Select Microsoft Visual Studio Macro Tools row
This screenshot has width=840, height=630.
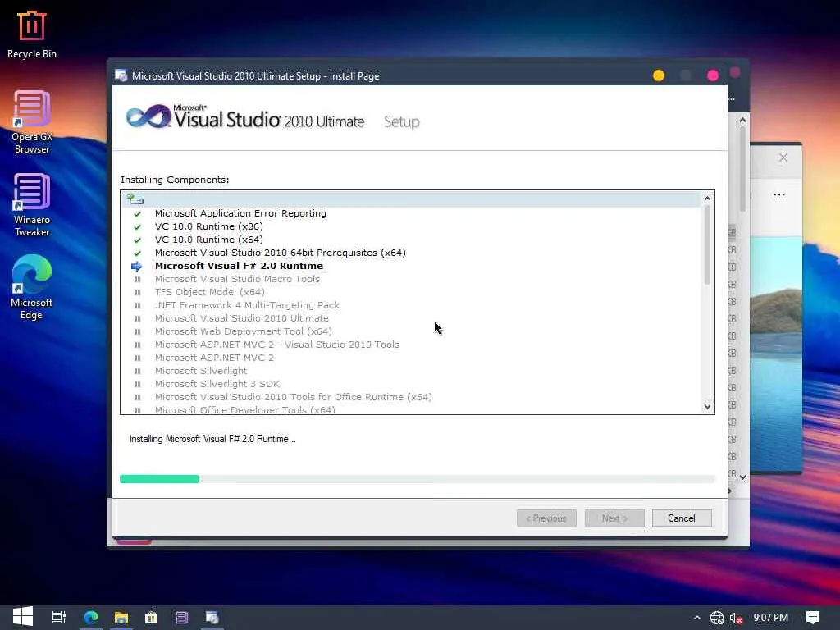tap(237, 279)
